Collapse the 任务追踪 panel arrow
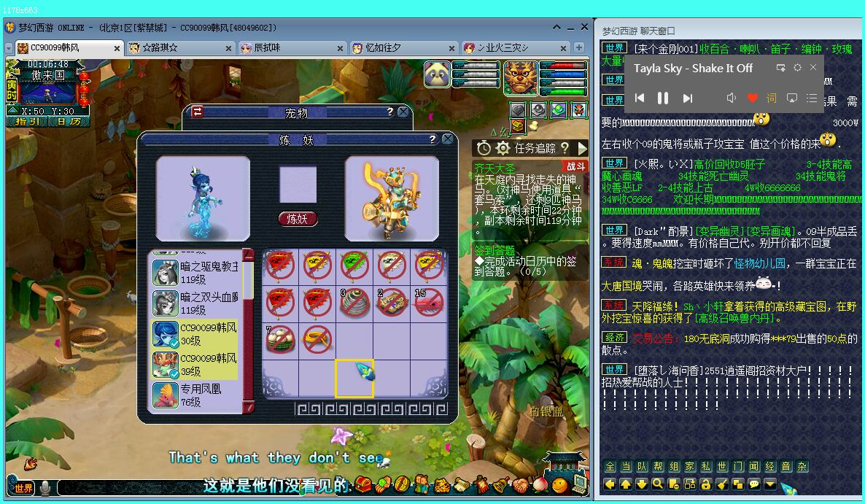This screenshot has height=504, width=865. coord(582,148)
